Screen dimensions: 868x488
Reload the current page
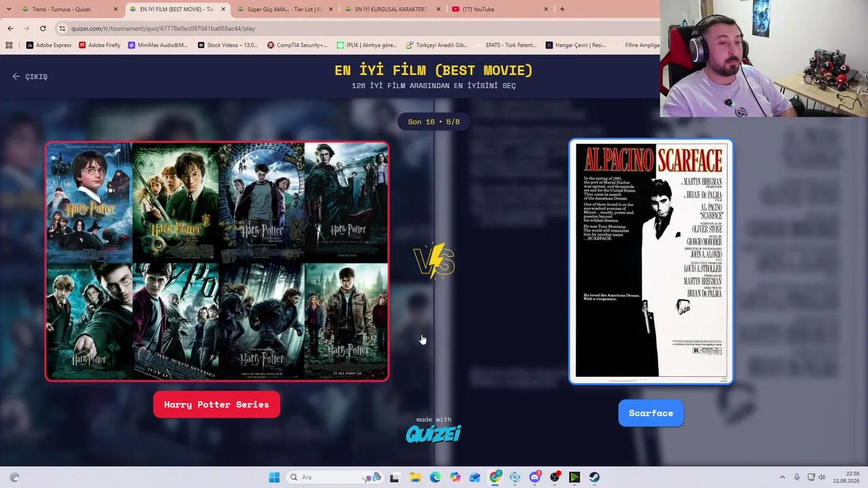tap(43, 28)
